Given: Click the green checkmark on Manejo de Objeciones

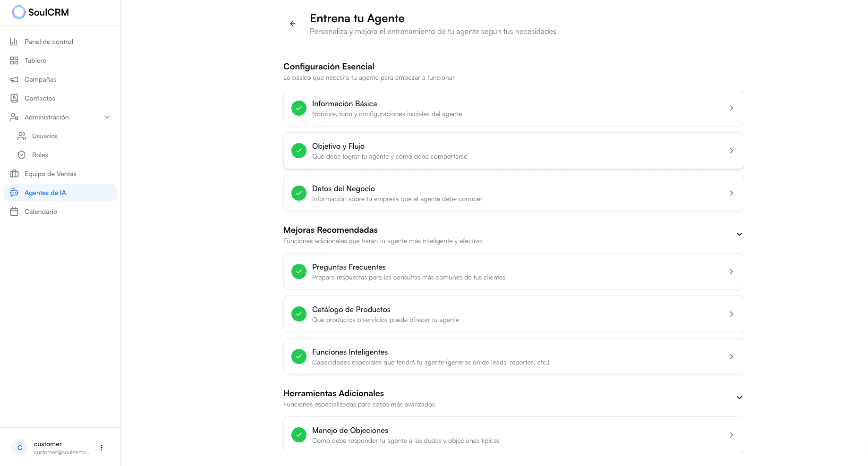Looking at the screenshot, I should [x=299, y=434].
